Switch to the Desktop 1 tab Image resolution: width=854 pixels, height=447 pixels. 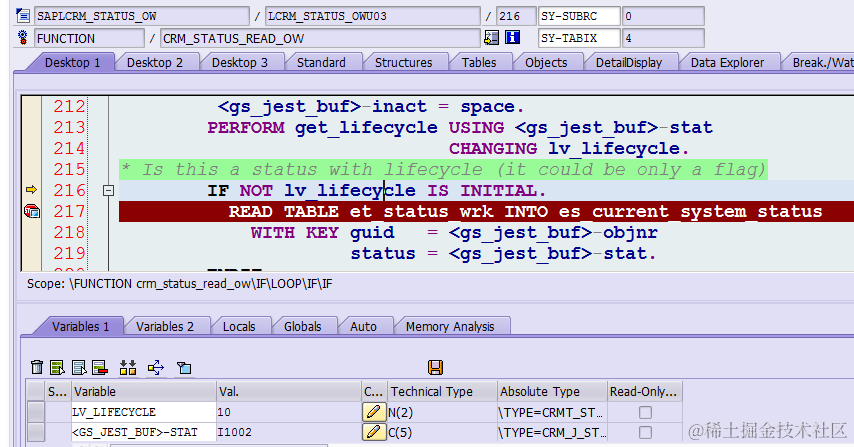click(x=72, y=63)
